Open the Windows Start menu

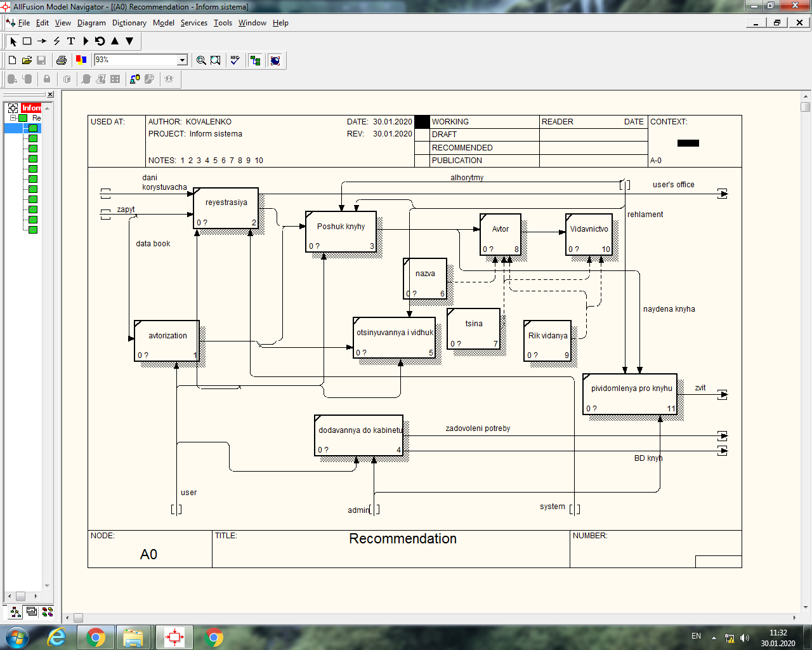tap(17, 637)
